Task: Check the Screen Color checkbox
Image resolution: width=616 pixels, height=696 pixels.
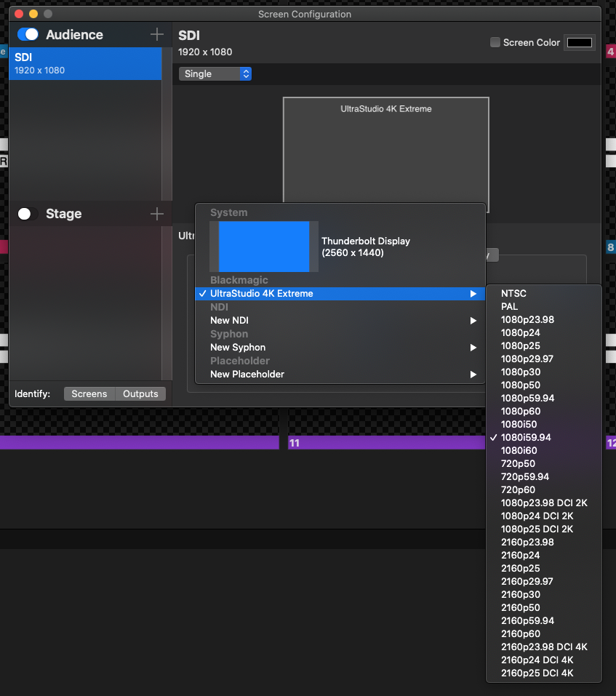Action: (495, 42)
